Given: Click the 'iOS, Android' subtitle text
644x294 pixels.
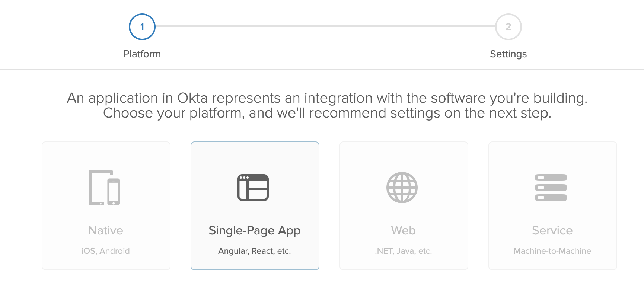Looking at the screenshot, I should pos(106,251).
